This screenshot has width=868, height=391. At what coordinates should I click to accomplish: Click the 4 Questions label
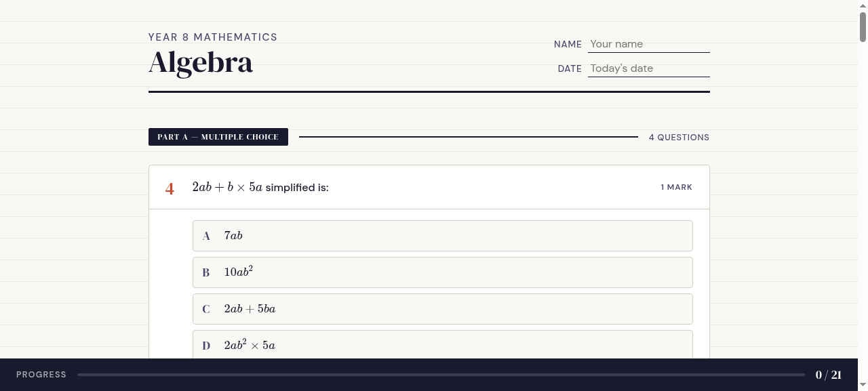click(x=679, y=138)
